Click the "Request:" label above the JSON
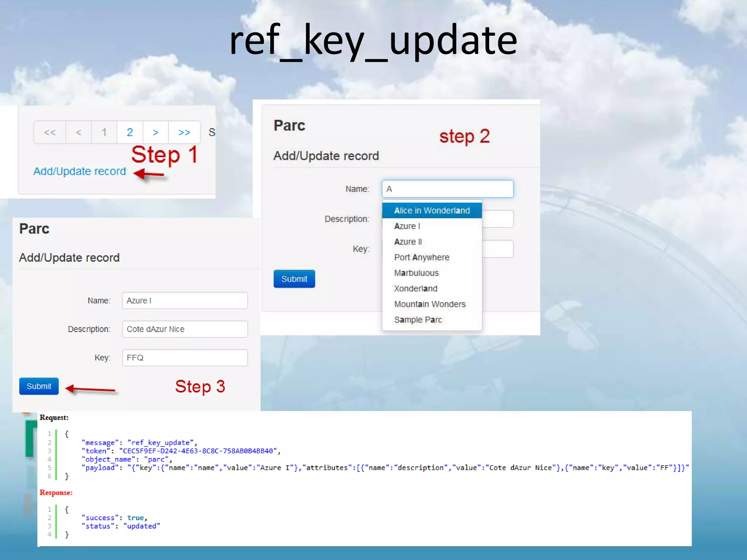The width and height of the screenshot is (747, 560). point(54,417)
